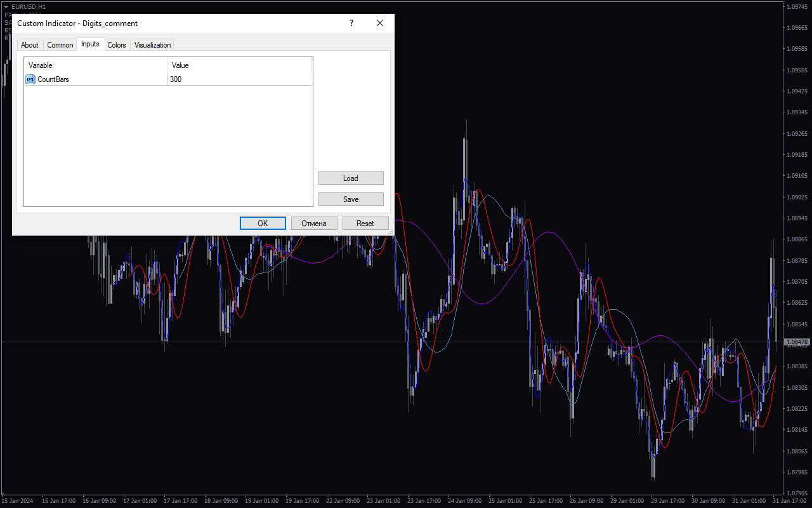
Task: Click the EURUSD,H1 chart label
Action: click(29, 6)
